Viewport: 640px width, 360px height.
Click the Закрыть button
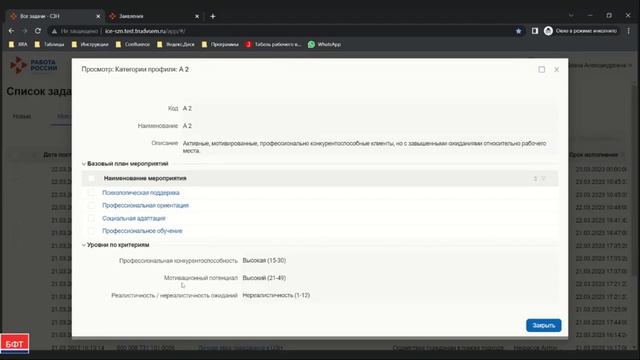pos(544,325)
